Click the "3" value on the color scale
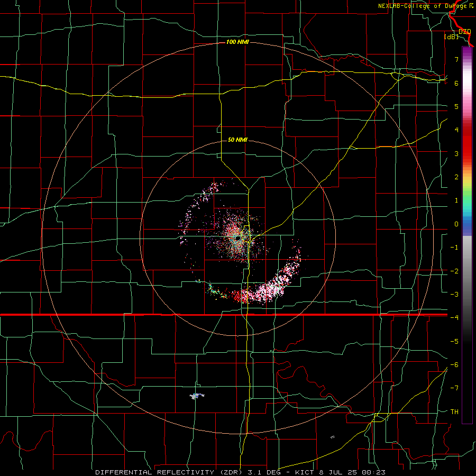The width and height of the screenshot is (476, 476). pyautogui.click(x=456, y=153)
